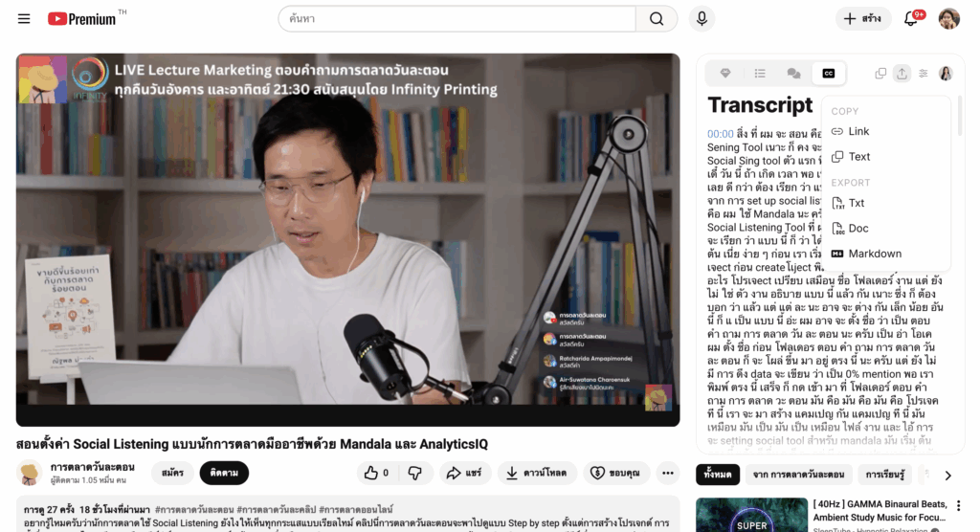
Task: Click the transcript panel scrollbar
Action: (x=959, y=116)
